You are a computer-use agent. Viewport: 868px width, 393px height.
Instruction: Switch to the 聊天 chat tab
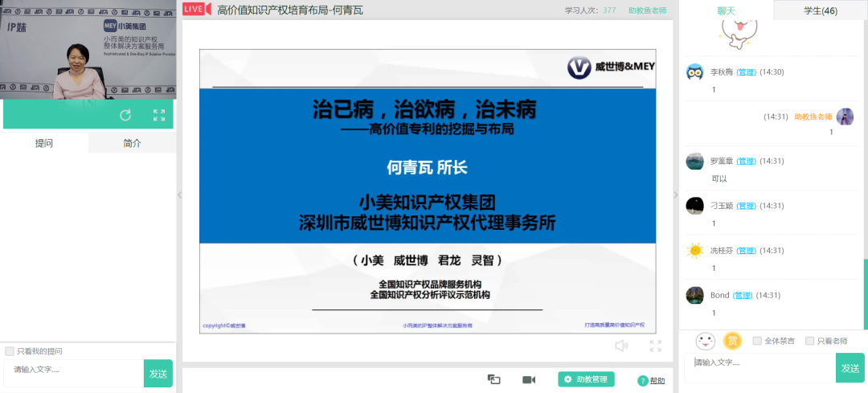pyautogui.click(x=726, y=10)
